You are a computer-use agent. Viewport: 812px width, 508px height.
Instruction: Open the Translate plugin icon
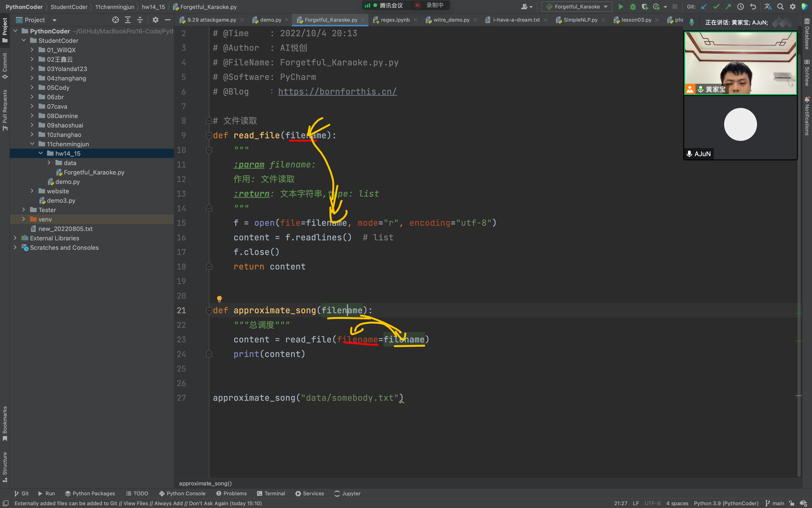pos(768,6)
